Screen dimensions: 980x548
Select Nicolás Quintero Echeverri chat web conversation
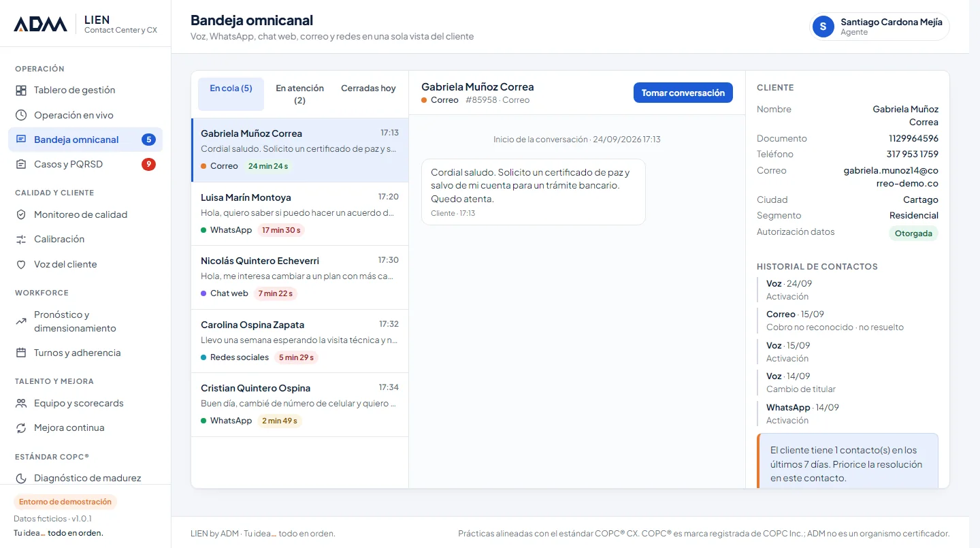pyautogui.click(x=300, y=277)
